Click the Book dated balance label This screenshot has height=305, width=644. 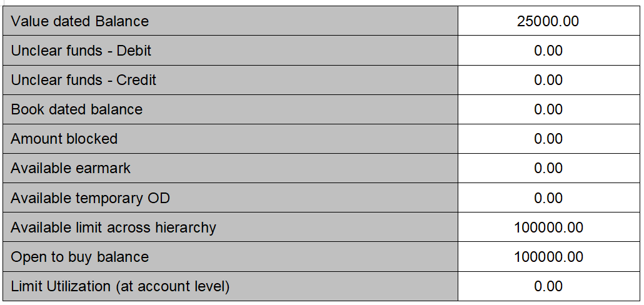point(76,109)
